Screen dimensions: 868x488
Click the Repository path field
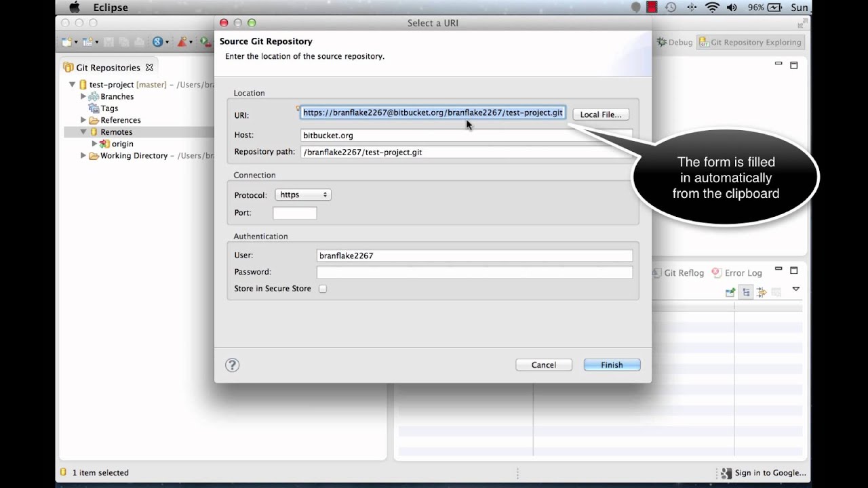(x=467, y=152)
